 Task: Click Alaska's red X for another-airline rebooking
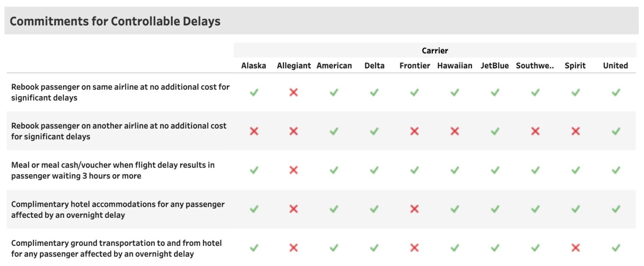[x=254, y=131]
